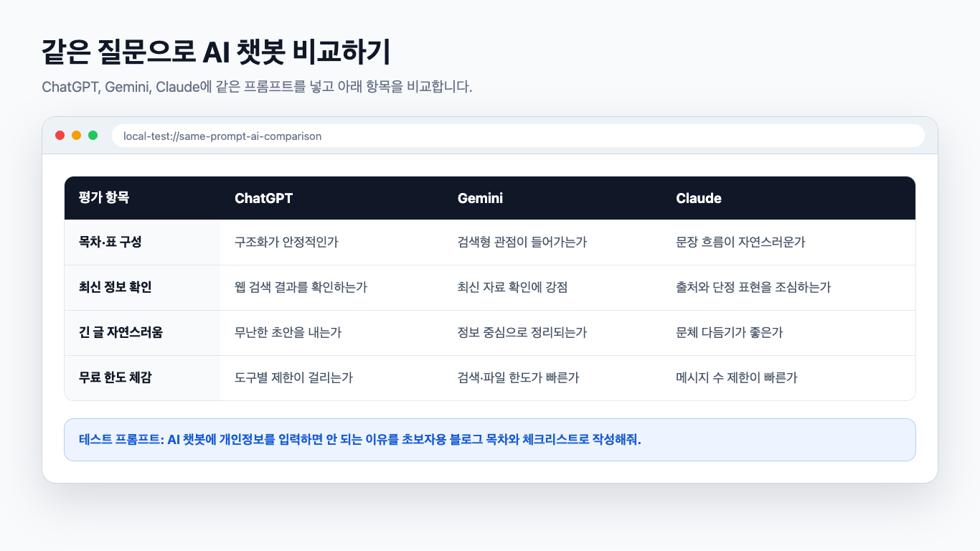Click the orange minimize dot in the mock browser
The height and width of the screenshot is (551, 980).
77,136
